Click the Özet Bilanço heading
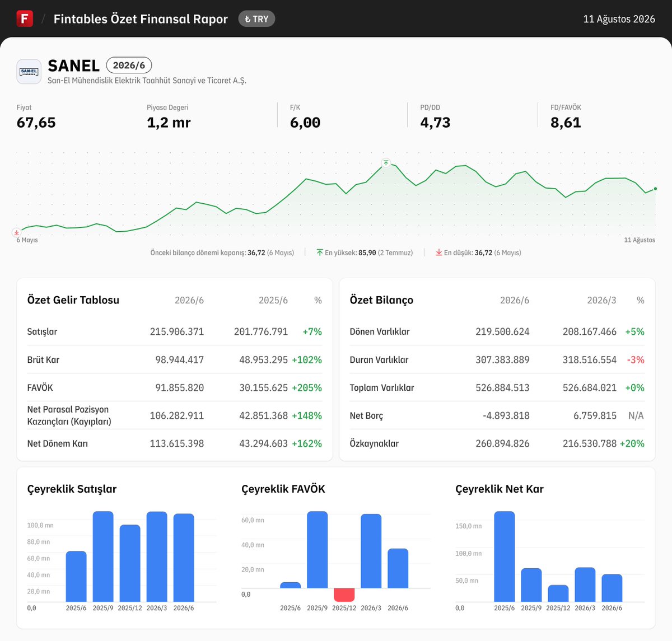This screenshot has width=672, height=641. pyautogui.click(x=381, y=300)
